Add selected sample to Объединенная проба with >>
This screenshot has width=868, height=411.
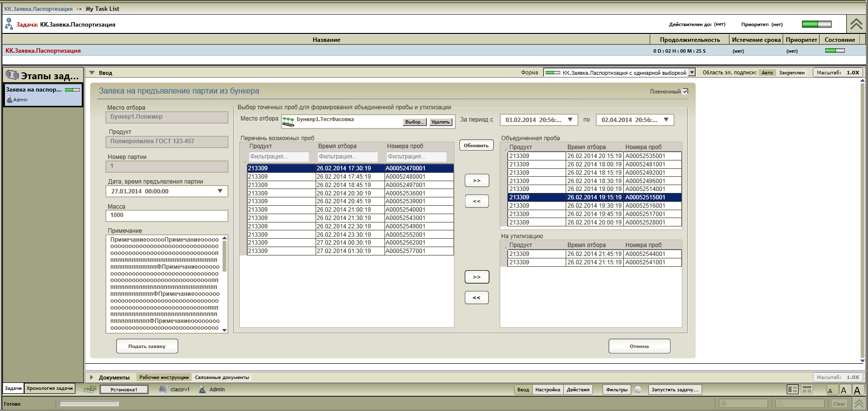point(477,181)
